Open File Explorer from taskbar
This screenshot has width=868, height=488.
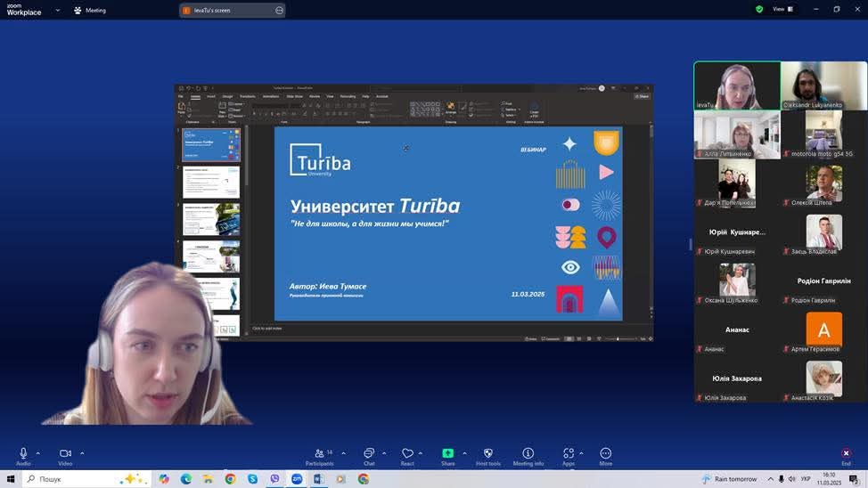[x=209, y=478]
